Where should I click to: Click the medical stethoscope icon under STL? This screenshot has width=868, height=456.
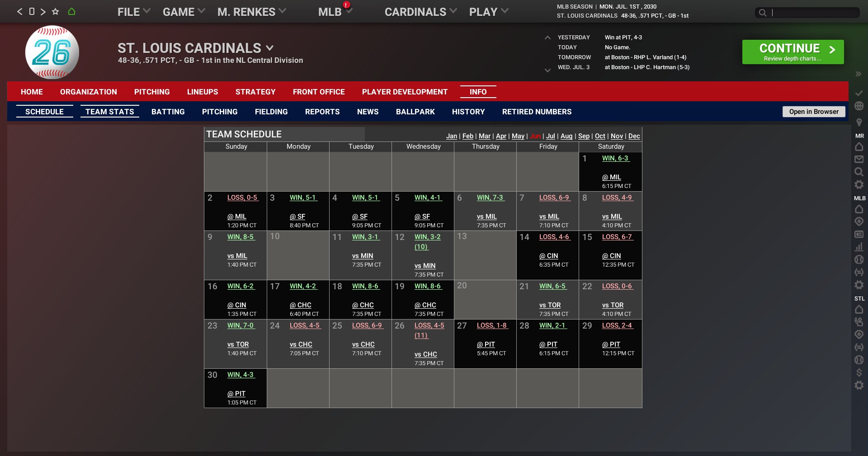859,322
